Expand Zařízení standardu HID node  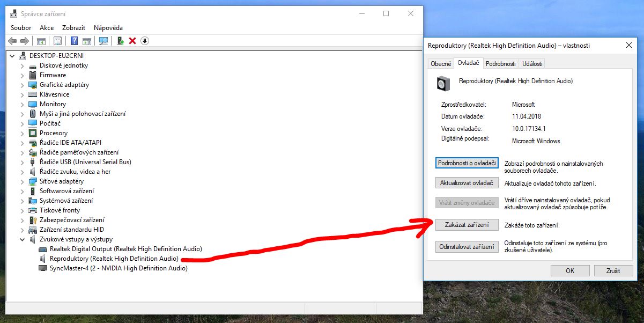23,230
